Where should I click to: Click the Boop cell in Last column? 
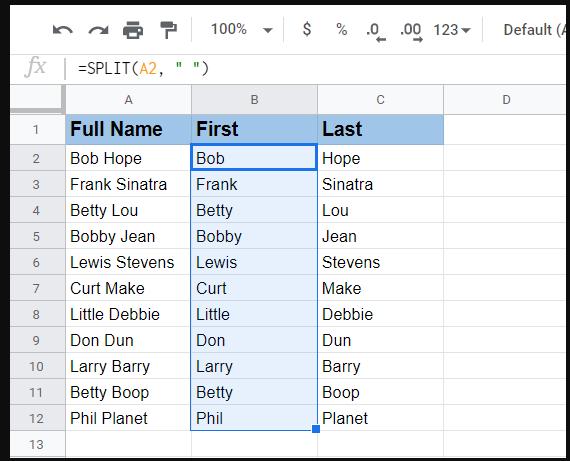click(x=380, y=392)
